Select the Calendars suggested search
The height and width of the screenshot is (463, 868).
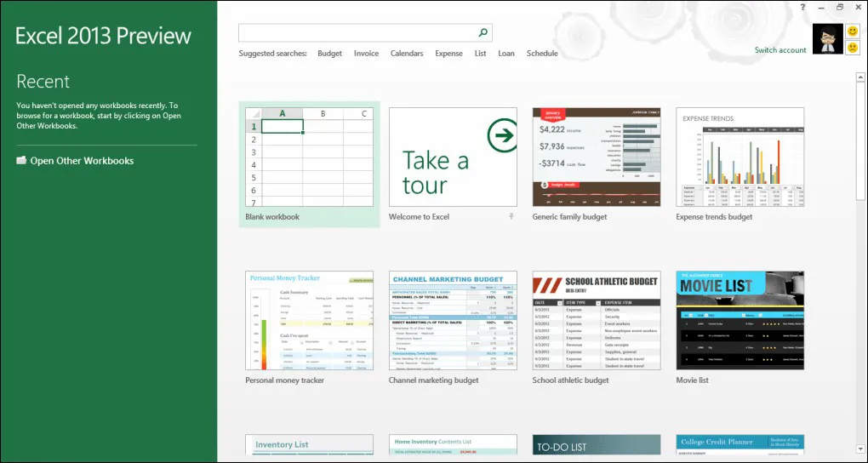pos(407,54)
